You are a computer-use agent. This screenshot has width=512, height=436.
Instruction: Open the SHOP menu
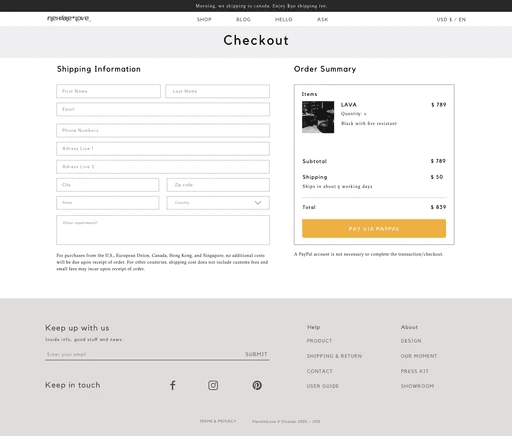[x=204, y=20]
